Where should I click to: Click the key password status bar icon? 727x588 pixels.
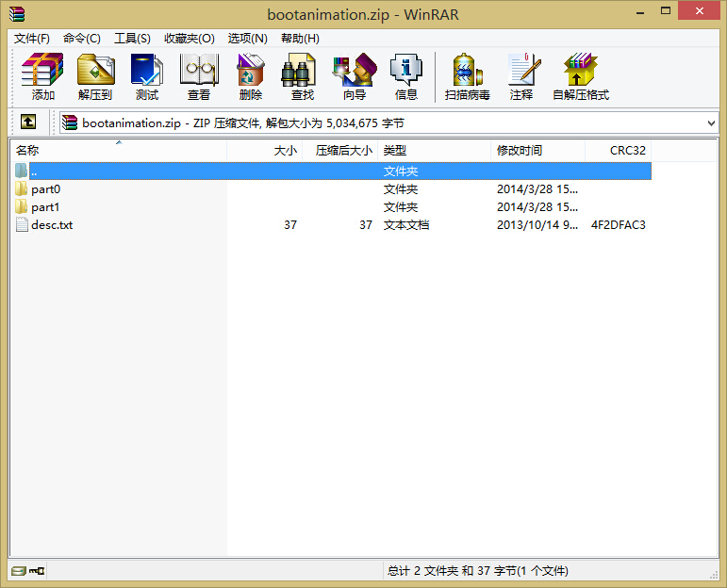pos(37,571)
